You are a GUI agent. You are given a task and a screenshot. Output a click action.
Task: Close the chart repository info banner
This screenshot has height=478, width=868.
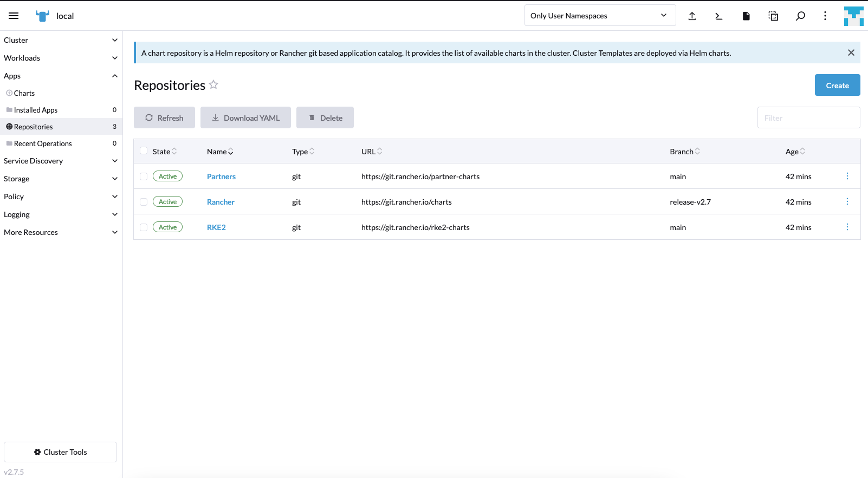pyautogui.click(x=851, y=53)
